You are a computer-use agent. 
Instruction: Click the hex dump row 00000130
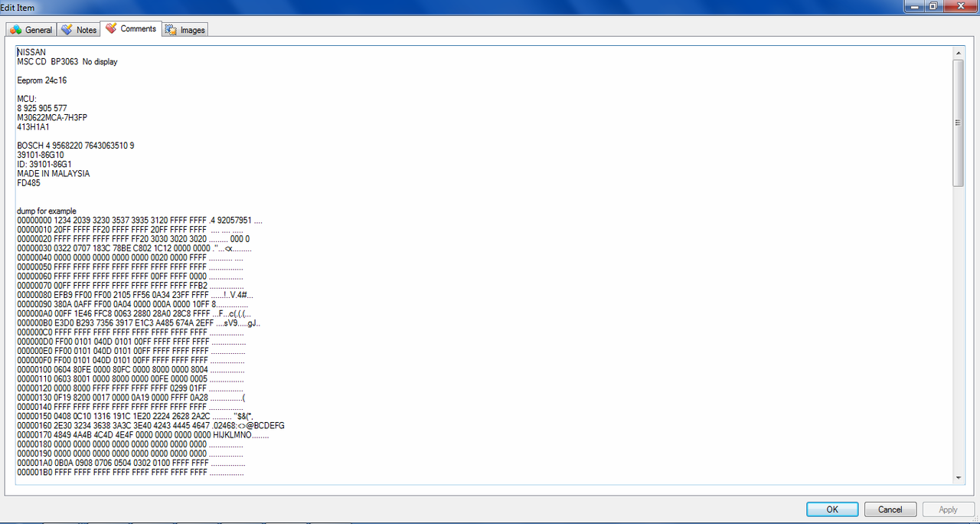131,397
